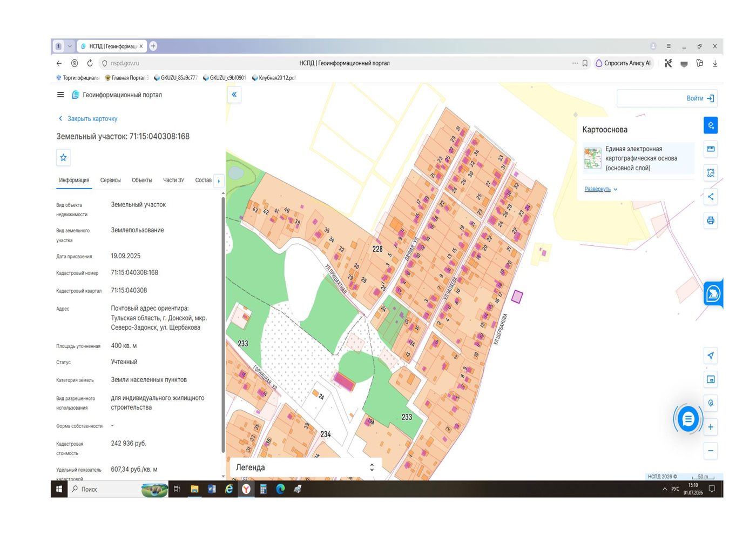Viewport: 756px width, 535px height.
Task: Open the ruler measurement tool
Action: (711, 149)
